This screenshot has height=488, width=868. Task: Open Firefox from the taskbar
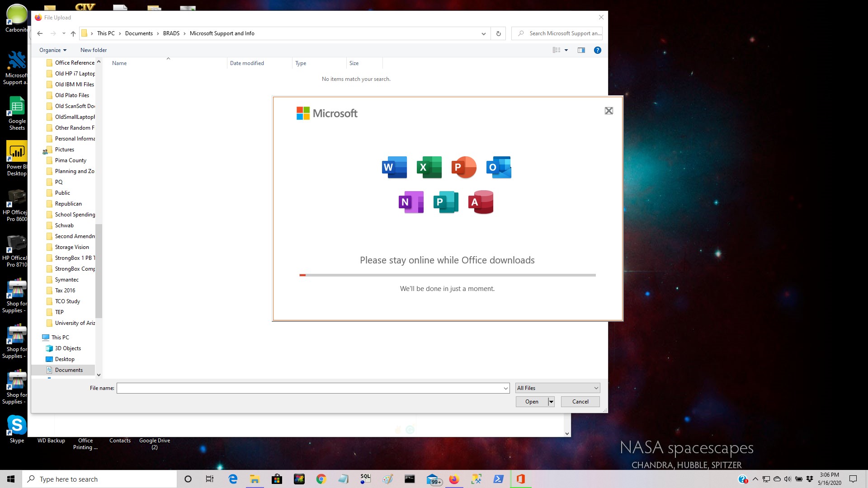click(x=454, y=479)
